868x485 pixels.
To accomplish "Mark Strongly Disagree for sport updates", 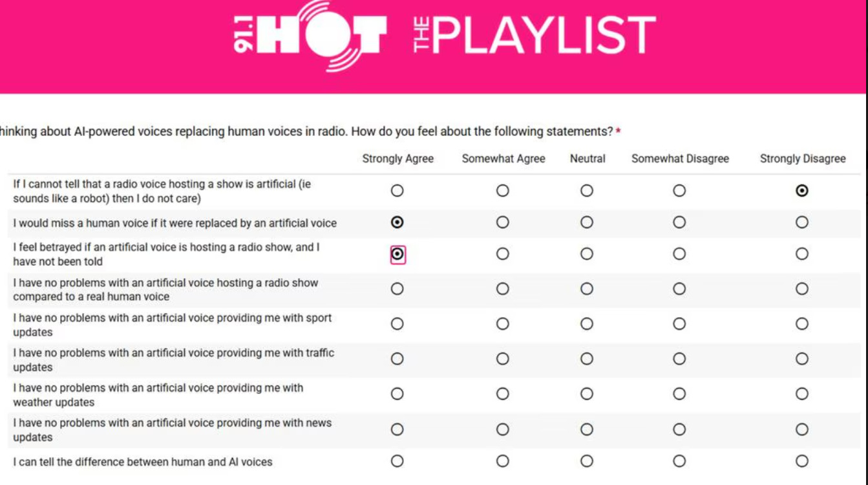I will click(802, 324).
